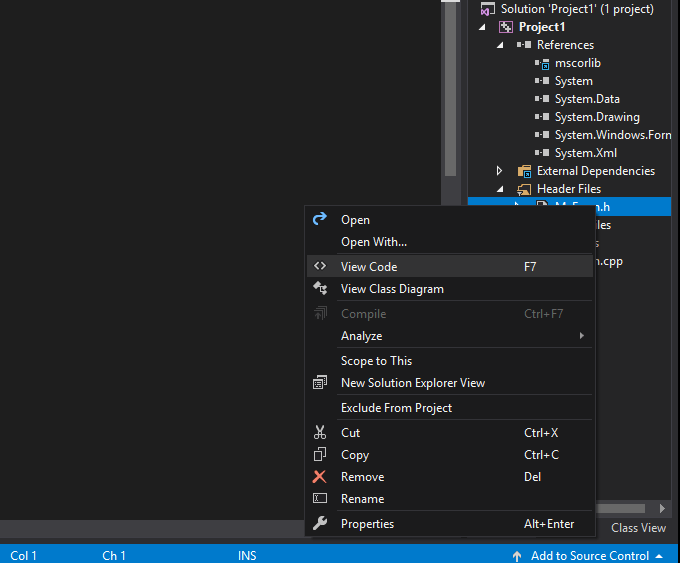Click the Solution Explorer horizontal scrollbar thumb
The width and height of the screenshot is (680, 563).
(621, 508)
